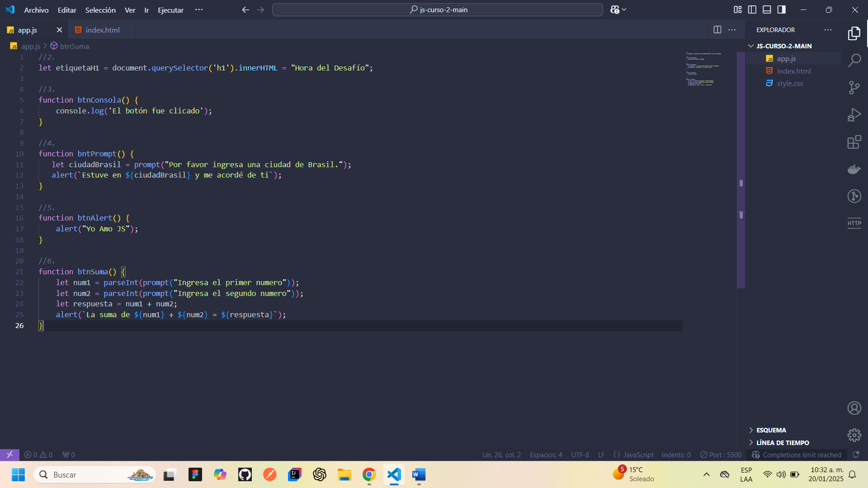Open the Manage settings gear icon
This screenshot has height=488, width=868.
tap(854, 435)
